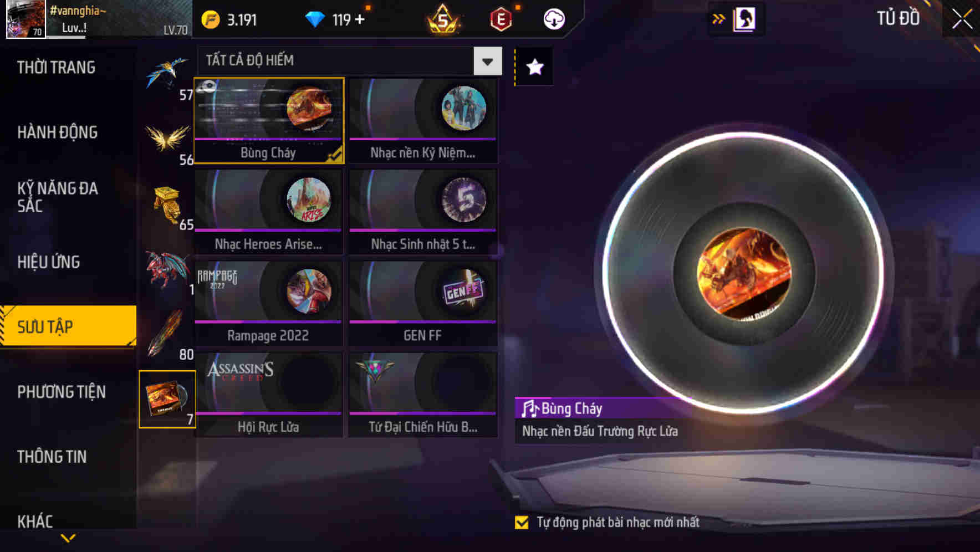Select the Rampage 2022 music track
The width and height of the screenshot is (980, 552).
pyautogui.click(x=268, y=303)
